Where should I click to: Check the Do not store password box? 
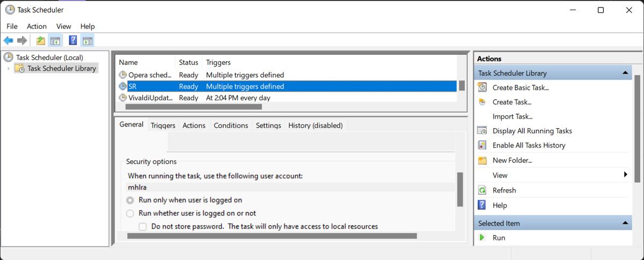click(x=143, y=227)
